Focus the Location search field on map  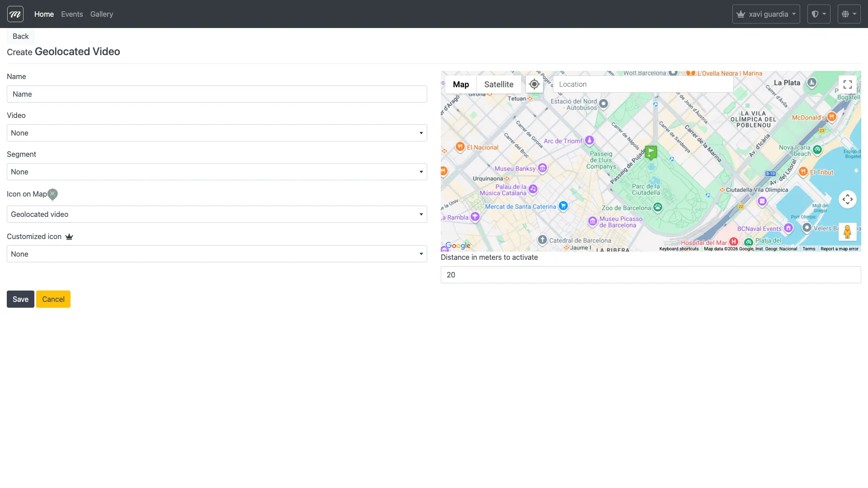tap(642, 84)
